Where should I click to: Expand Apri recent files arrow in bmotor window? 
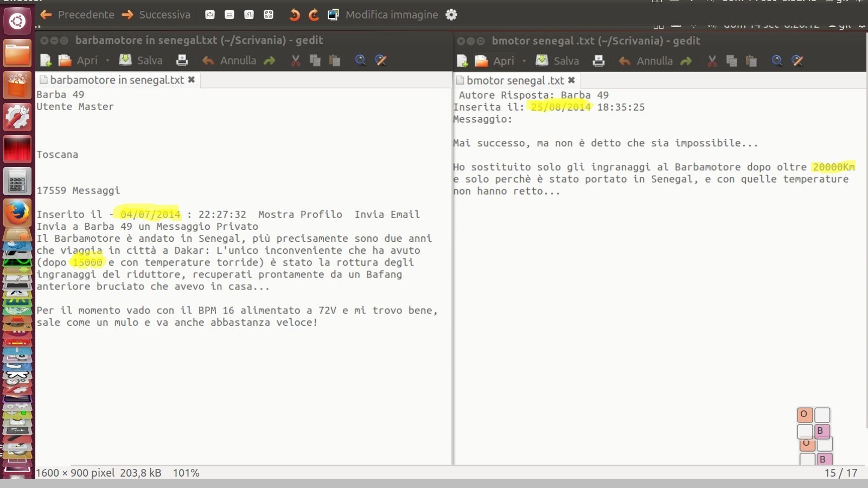tap(524, 61)
